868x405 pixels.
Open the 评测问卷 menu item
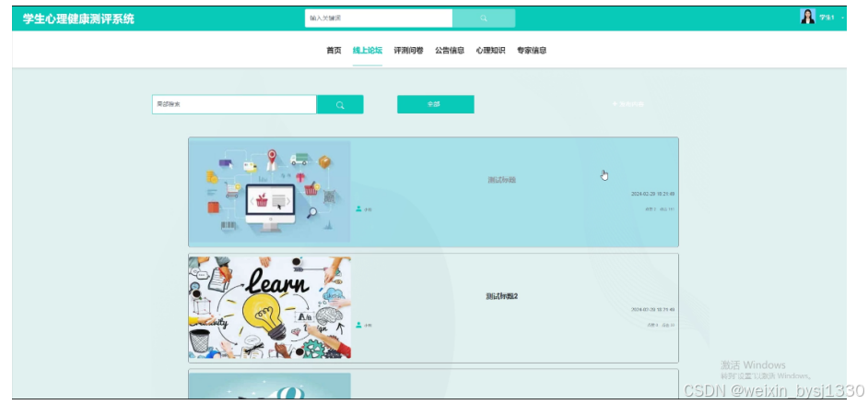[408, 51]
